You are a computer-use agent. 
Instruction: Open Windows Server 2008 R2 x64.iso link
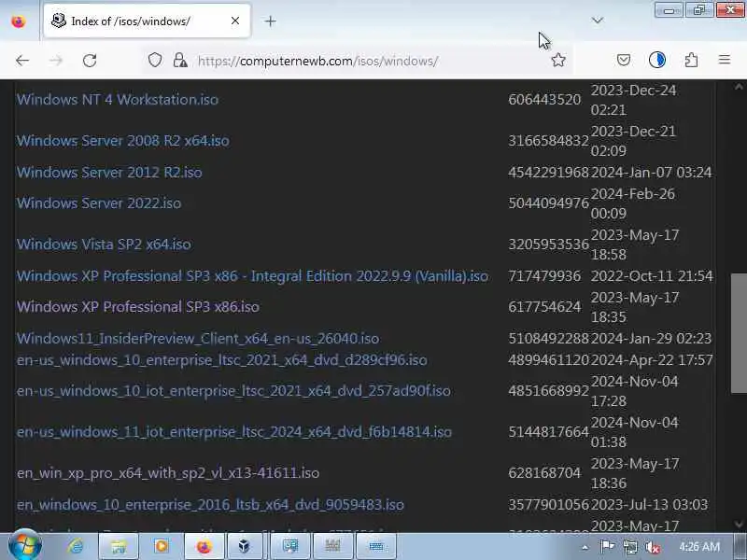(123, 141)
